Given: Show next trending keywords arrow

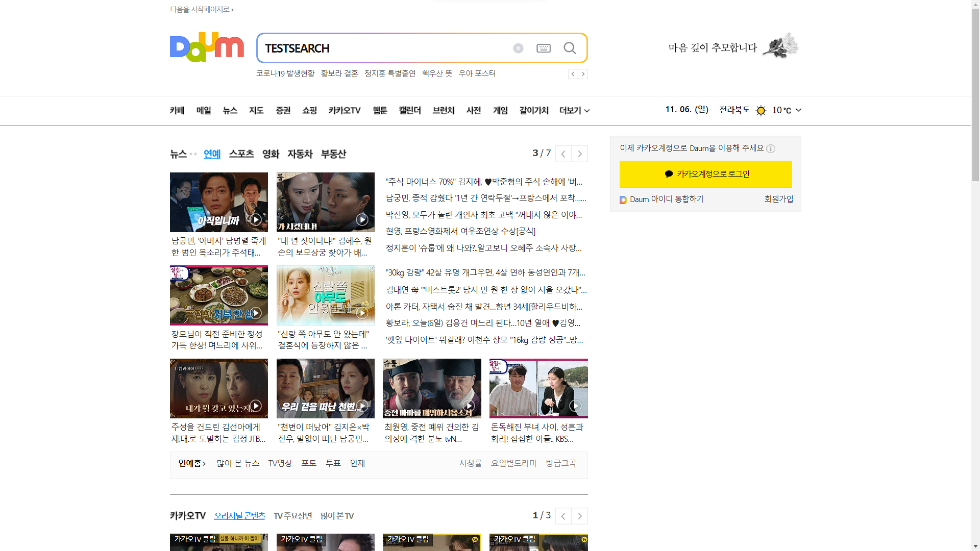Looking at the screenshot, I should click(x=583, y=74).
